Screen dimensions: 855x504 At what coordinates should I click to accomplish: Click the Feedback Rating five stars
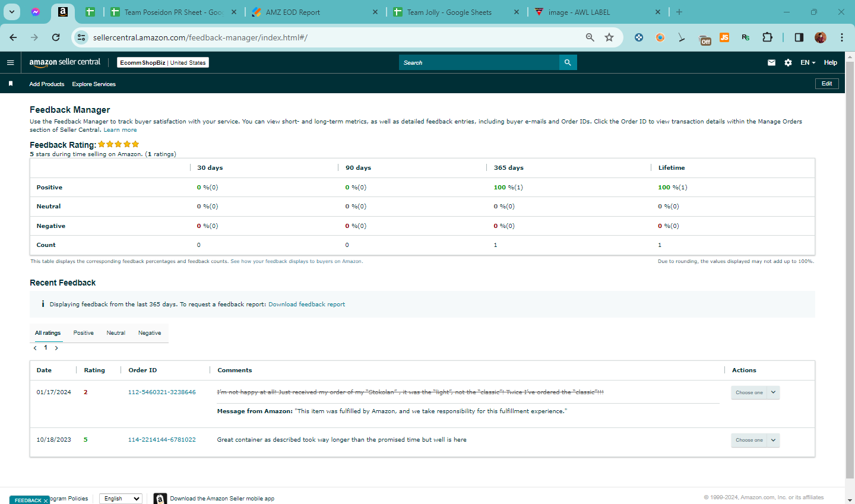coord(119,144)
